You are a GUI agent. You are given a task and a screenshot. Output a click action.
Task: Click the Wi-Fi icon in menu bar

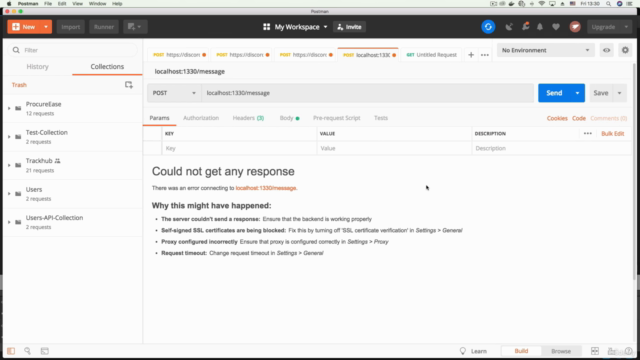[x=542, y=4]
